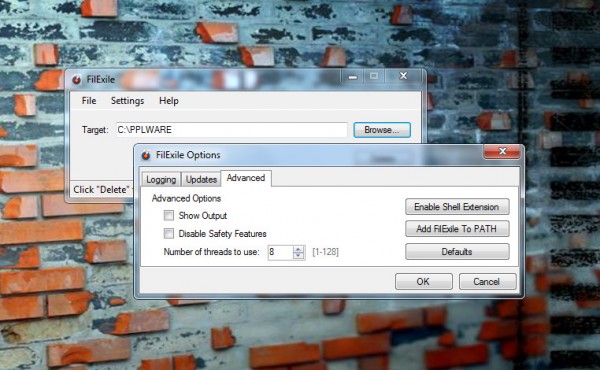Open the File menu in FilExile window
Screen dimensions: 600x370
(x=89, y=101)
